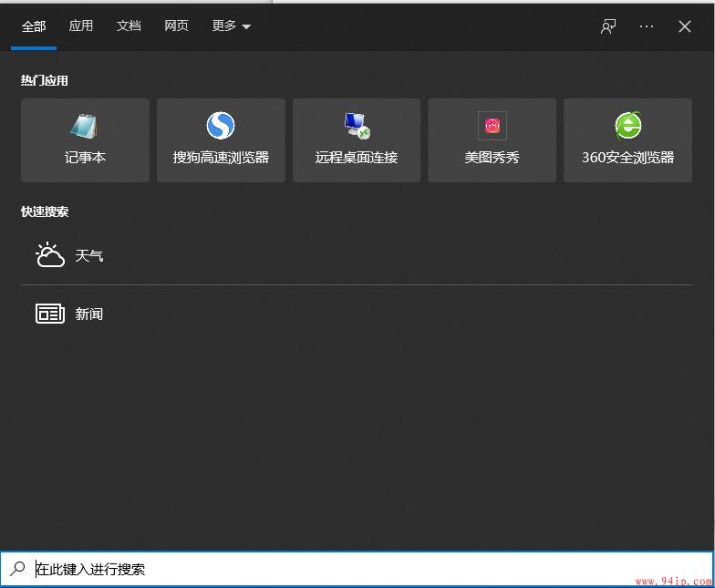Select the 全部 tab
The height and width of the screenshot is (588, 715).
click(x=34, y=26)
